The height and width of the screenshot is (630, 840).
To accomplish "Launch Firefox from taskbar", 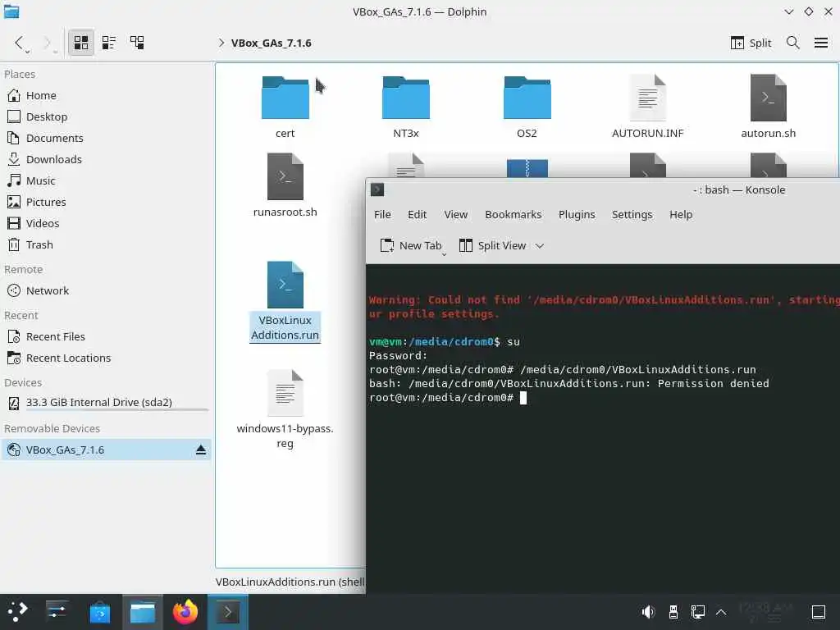I will point(185,612).
